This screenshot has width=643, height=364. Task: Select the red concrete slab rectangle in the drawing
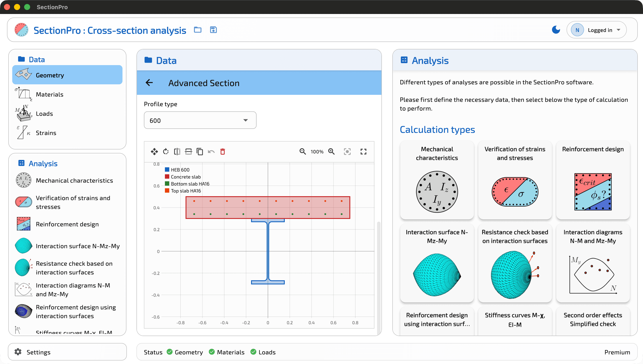pyautogui.click(x=268, y=208)
